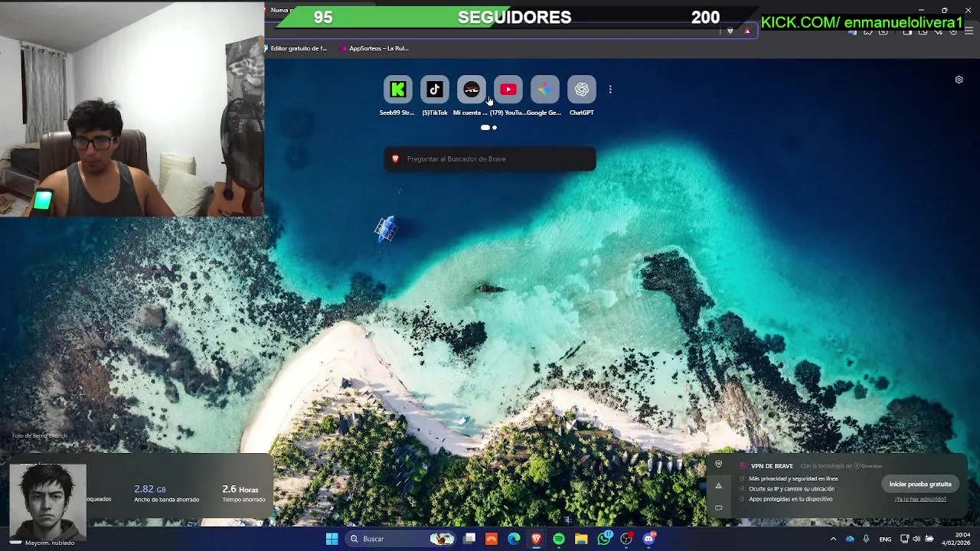Screen dimensions: 980x551
Task: Open the Brave hamburger main menu
Action: pos(969,31)
